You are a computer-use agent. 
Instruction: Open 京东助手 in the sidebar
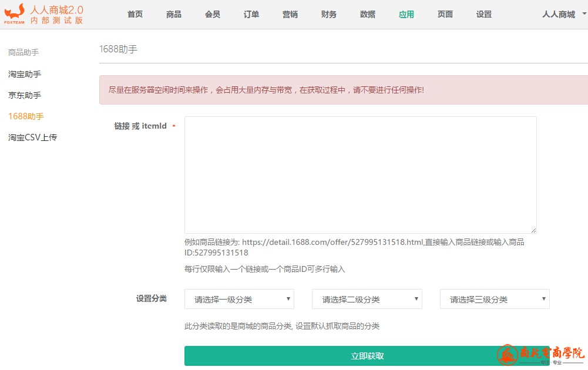tap(25, 95)
